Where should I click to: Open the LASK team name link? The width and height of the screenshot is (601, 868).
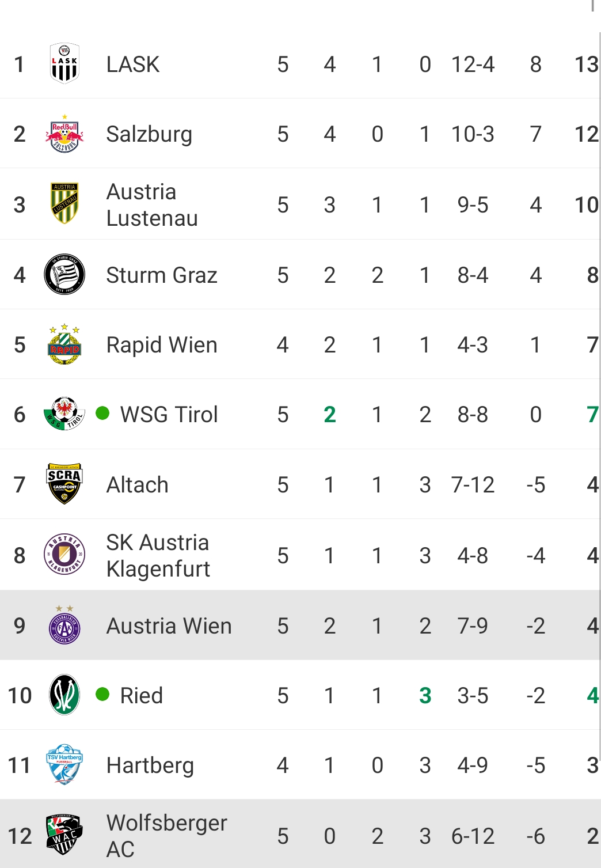click(x=133, y=65)
